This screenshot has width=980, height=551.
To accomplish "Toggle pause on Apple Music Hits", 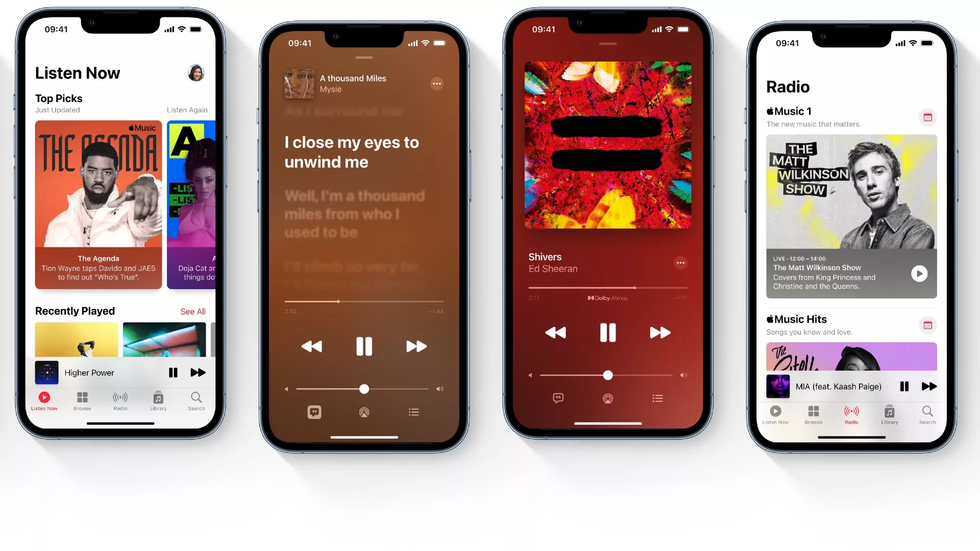I will pos(904,386).
